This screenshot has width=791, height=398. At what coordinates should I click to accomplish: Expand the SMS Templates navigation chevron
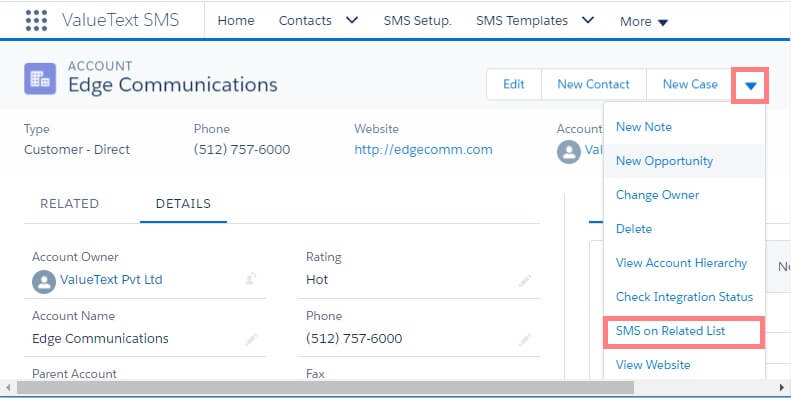(x=588, y=20)
